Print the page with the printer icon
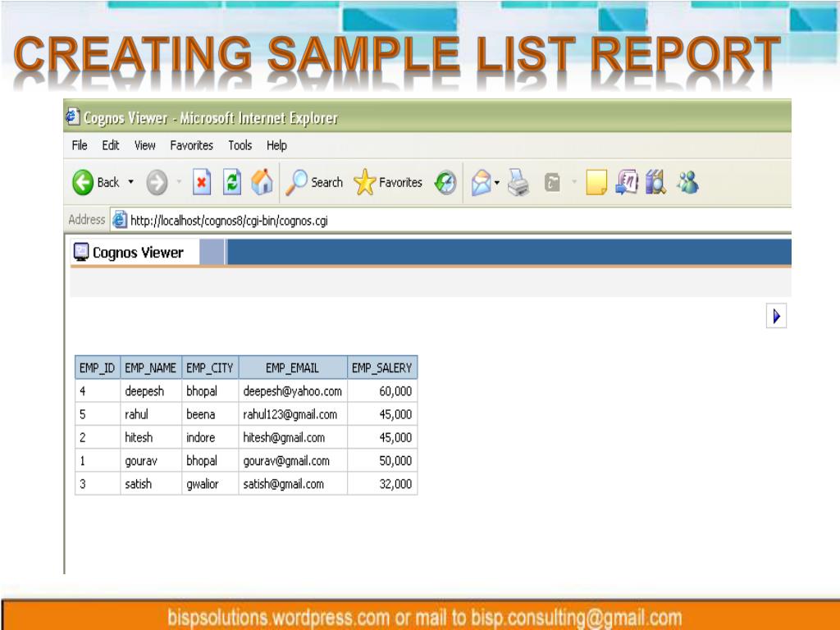Viewport: 840px width, 630px height. click(x=518, y=183)
